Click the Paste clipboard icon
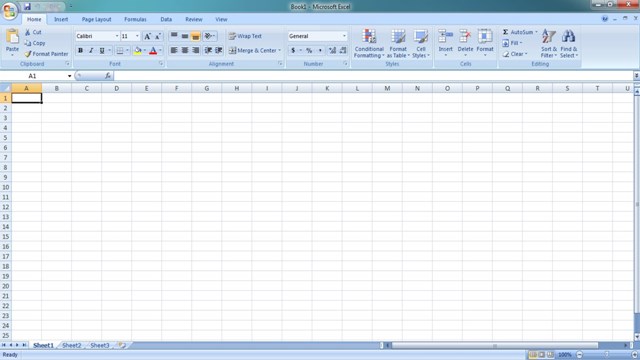The width and height of the screenshot is (640, 360). [x=12, y=37]
